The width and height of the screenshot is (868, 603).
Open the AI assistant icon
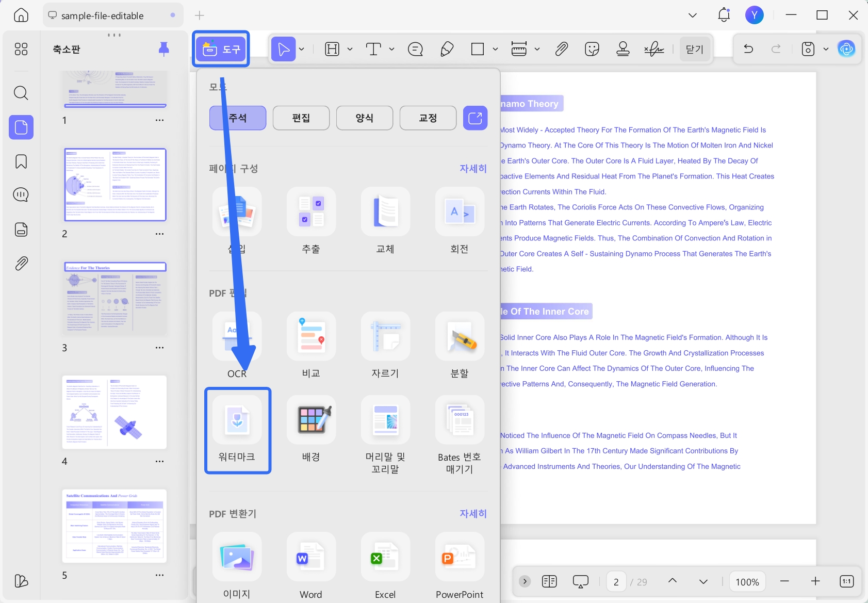846,49
